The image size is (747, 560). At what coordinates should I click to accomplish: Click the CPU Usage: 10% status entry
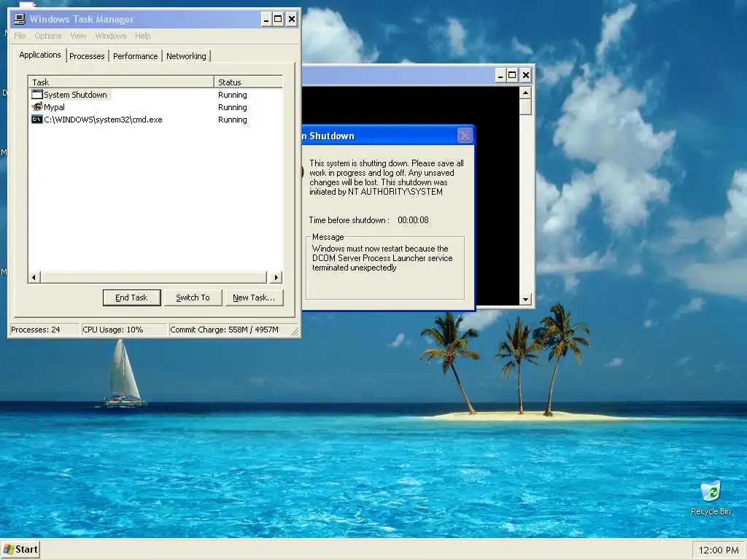point(124,330)
